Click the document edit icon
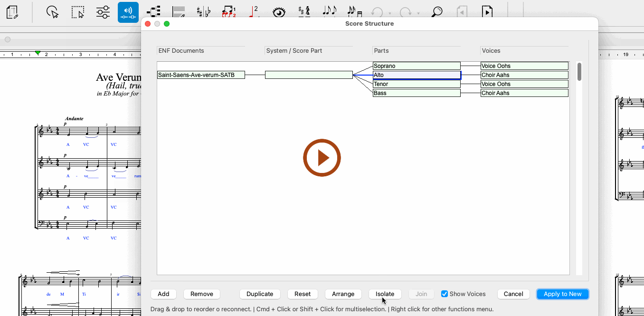This screenshot has width=644, height=316. pyautogui.click(x=13, y=12)
